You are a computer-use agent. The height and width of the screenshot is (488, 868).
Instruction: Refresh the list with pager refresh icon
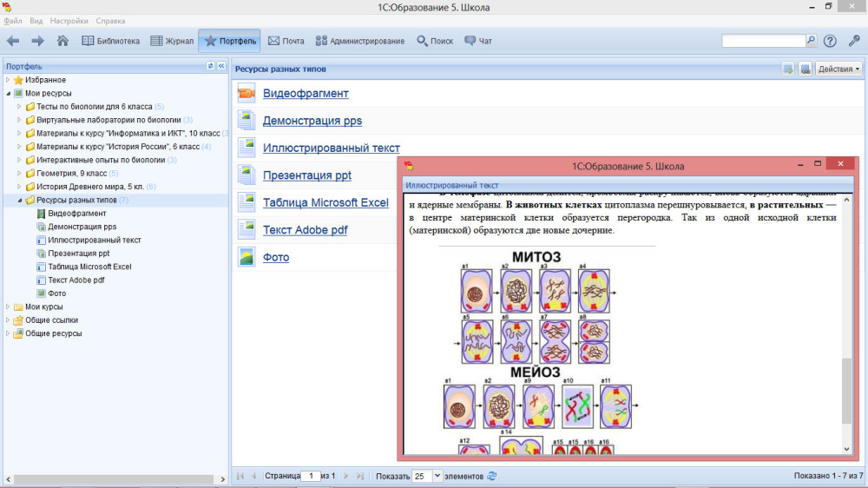(x=491, y=476)
